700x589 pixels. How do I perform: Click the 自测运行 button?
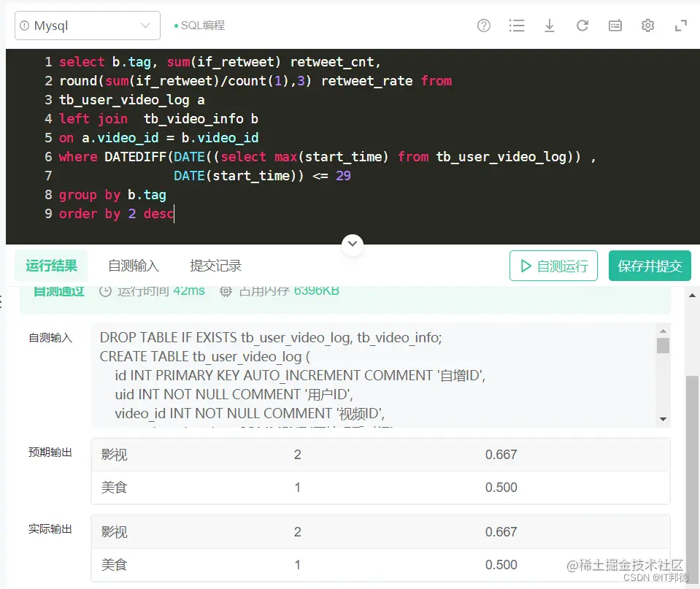[553, 266]
